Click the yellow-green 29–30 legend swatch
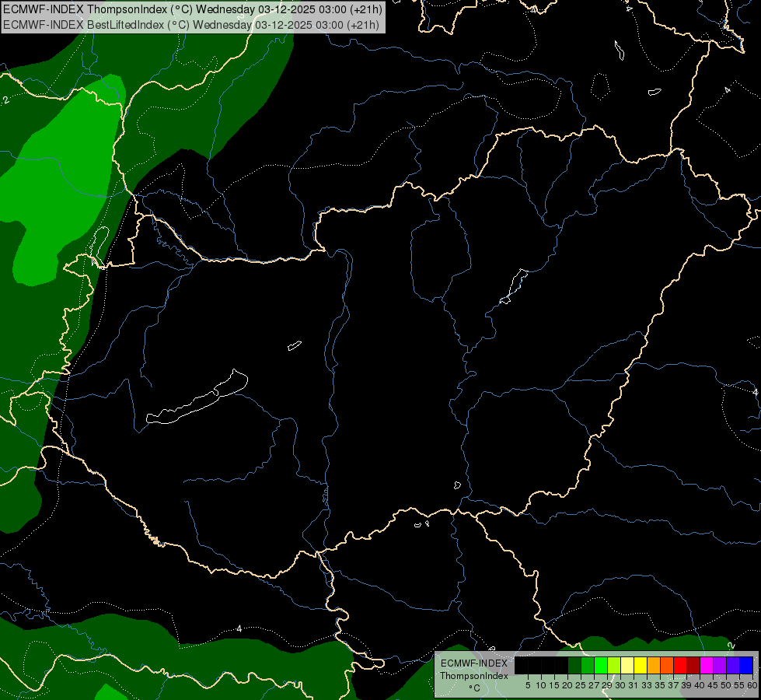The height and width of the screenshot is (700, 761). [x=614, y=665]
